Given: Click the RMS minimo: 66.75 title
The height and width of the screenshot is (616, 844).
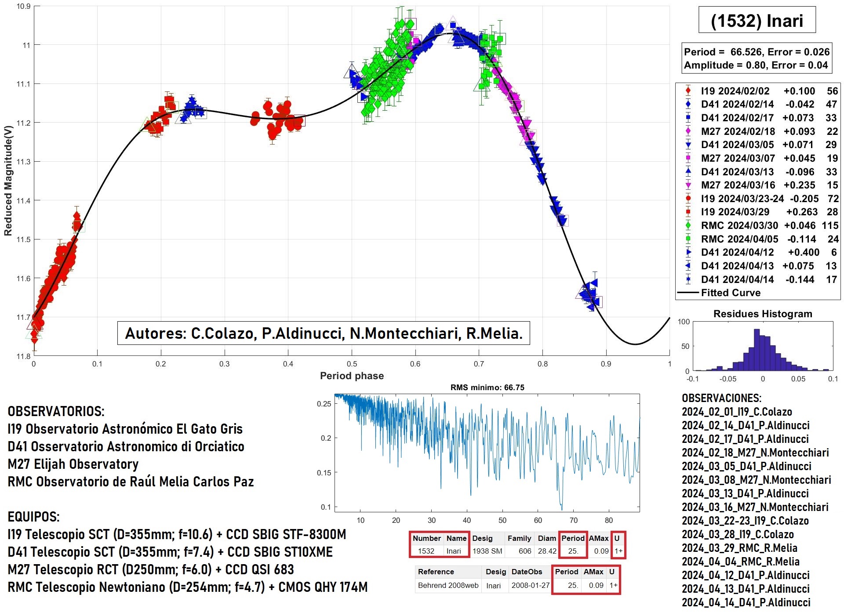Looking at the screenshot, I should [487, 388].
